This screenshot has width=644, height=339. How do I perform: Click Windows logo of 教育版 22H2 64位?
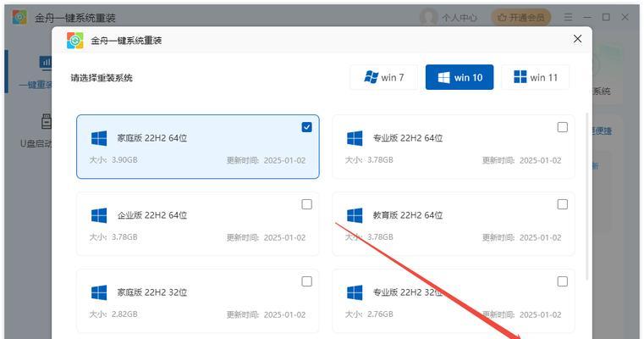355,215
